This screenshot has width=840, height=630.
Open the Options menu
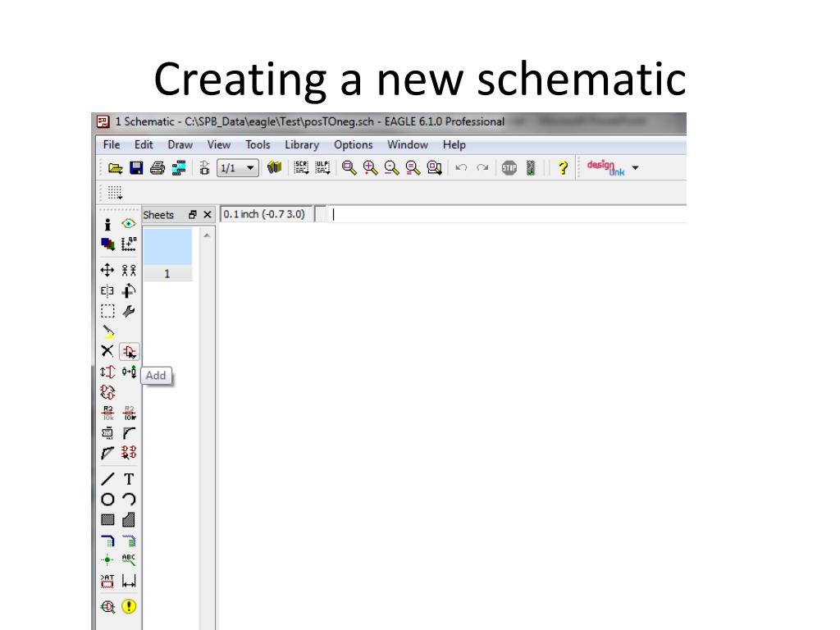click(x=353, y=144)
